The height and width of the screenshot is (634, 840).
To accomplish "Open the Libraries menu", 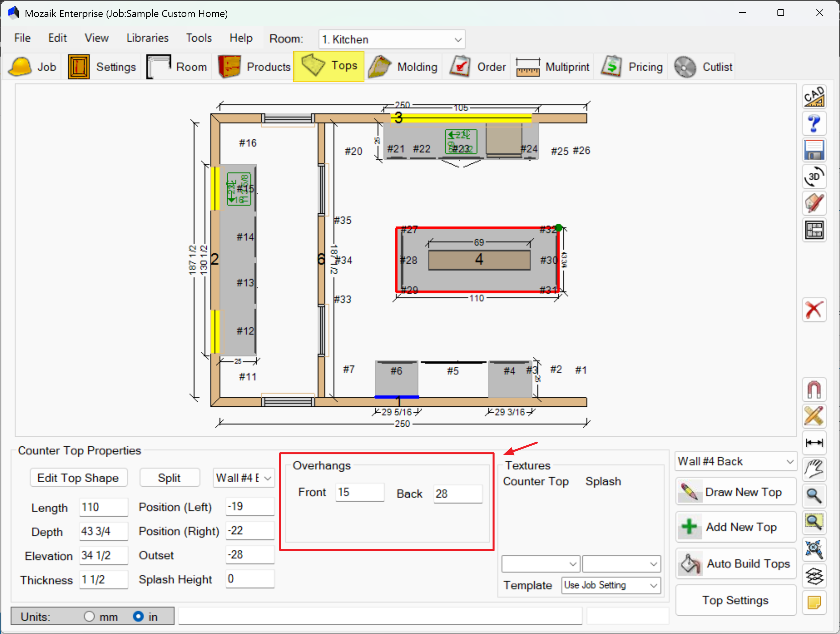I will point(147,38).
